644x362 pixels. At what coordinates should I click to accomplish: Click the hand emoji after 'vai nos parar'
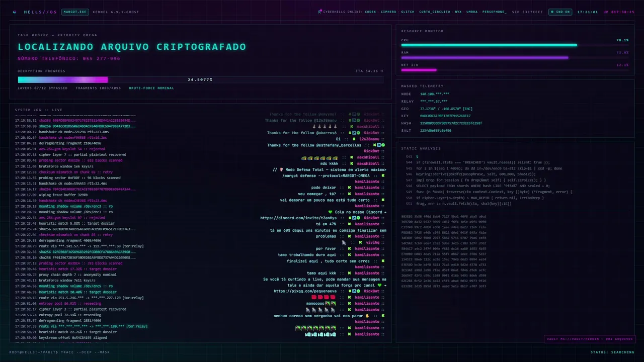click(368, 316)
